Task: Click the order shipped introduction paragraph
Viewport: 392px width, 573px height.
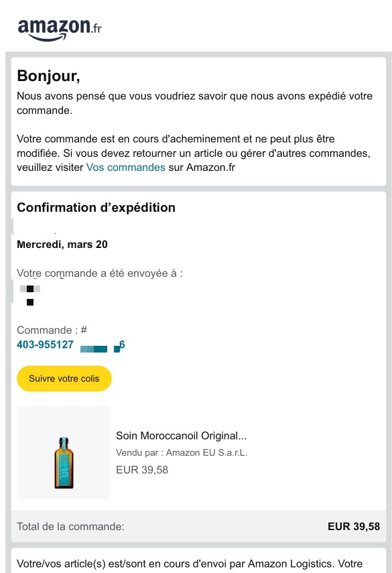Action: click(195, 103)
